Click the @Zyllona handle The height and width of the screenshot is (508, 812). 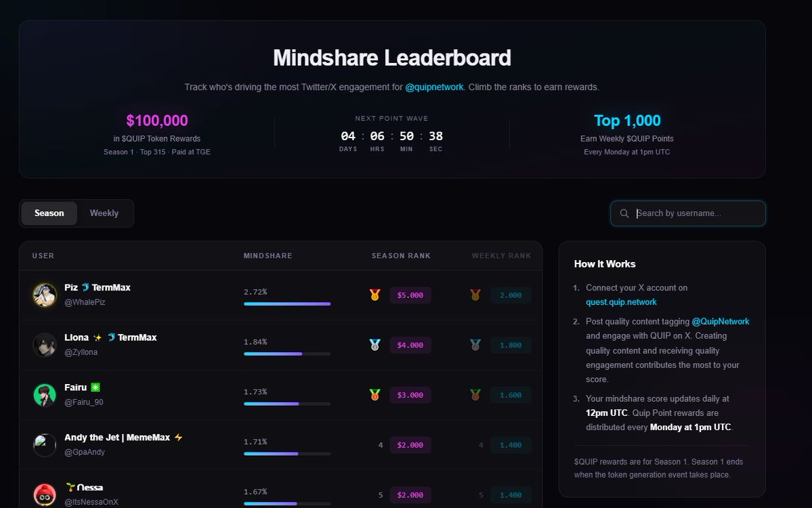(81, 352)
